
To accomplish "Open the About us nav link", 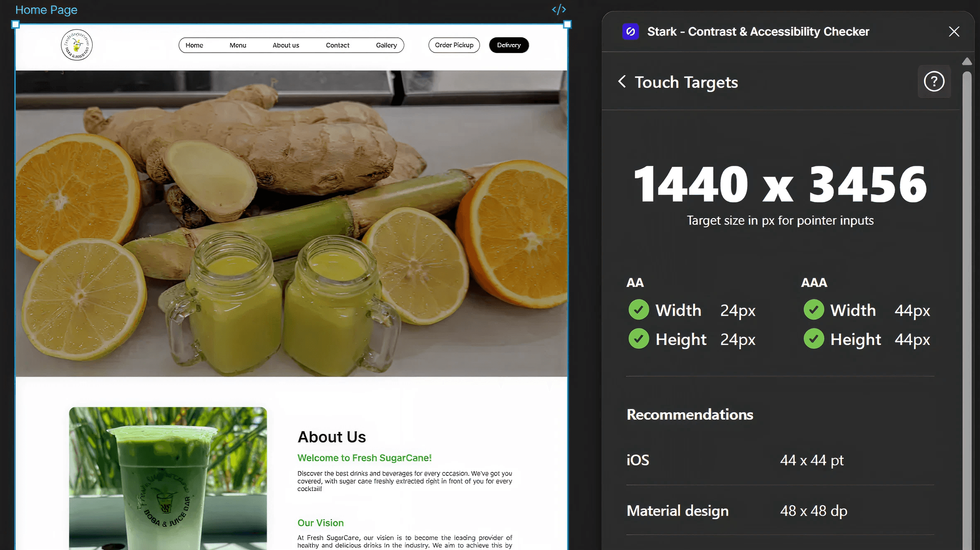I will (286, 45).
